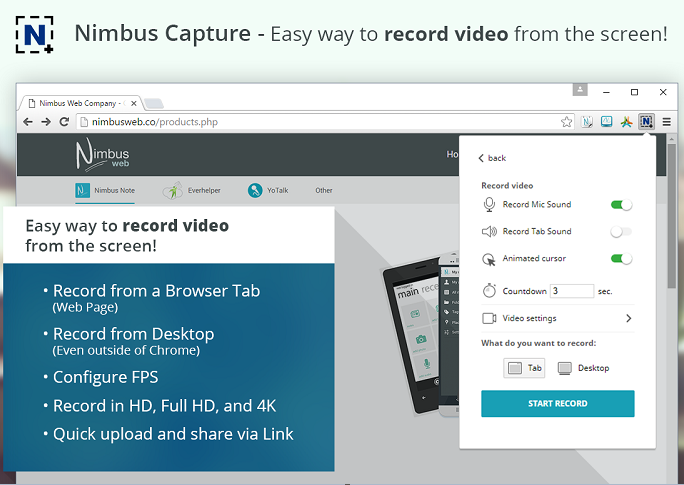Open the YoTalk page tab
This screenshot has width=684, height=485.
click(x=268, y=191)
